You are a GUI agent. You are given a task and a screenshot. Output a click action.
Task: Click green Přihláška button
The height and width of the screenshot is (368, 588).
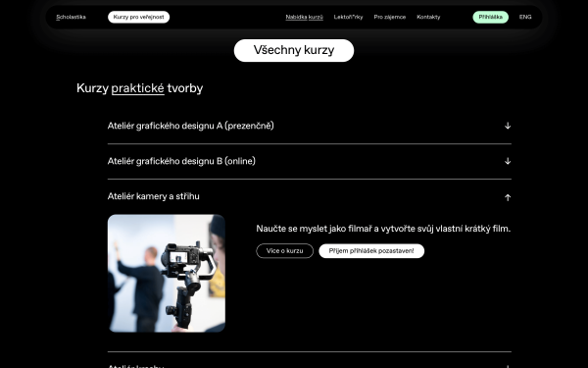point(491,17)
